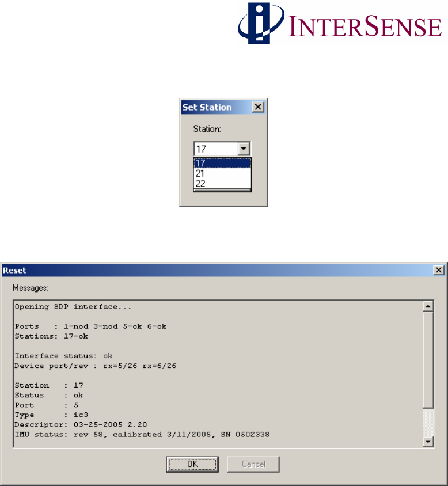The image size is (448, 486).
Task: Click the Messages scrollbar up arrow
Action: point(428,306)
